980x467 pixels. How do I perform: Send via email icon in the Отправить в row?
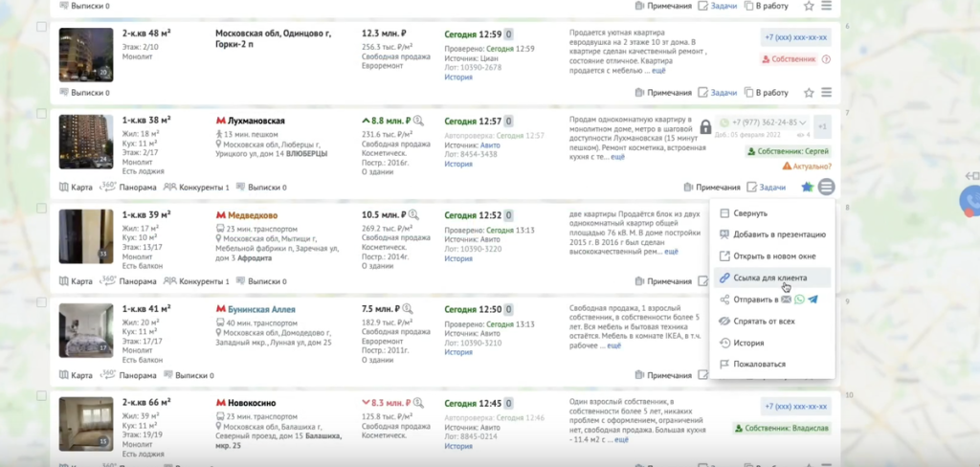click(x=787, y=300)
